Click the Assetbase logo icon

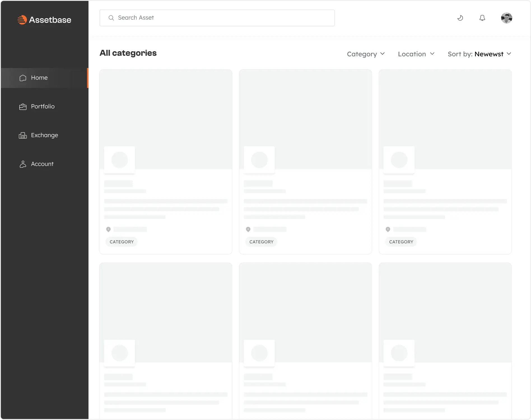coord(22,20)
